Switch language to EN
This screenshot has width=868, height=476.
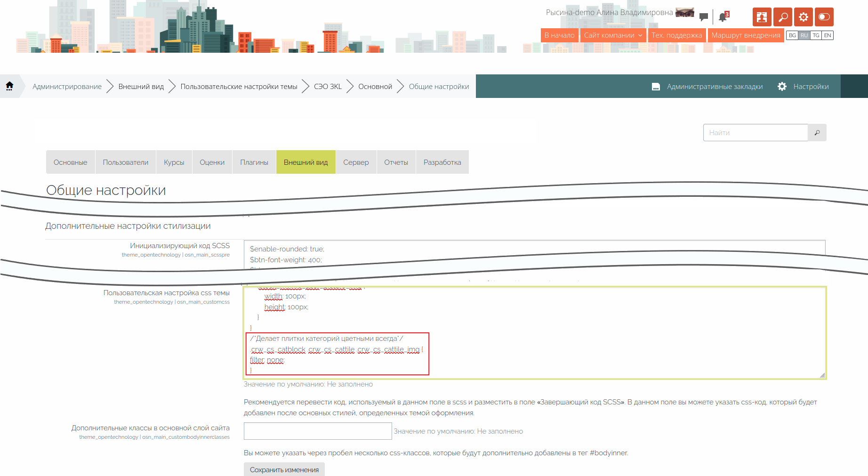coord(828,35)
